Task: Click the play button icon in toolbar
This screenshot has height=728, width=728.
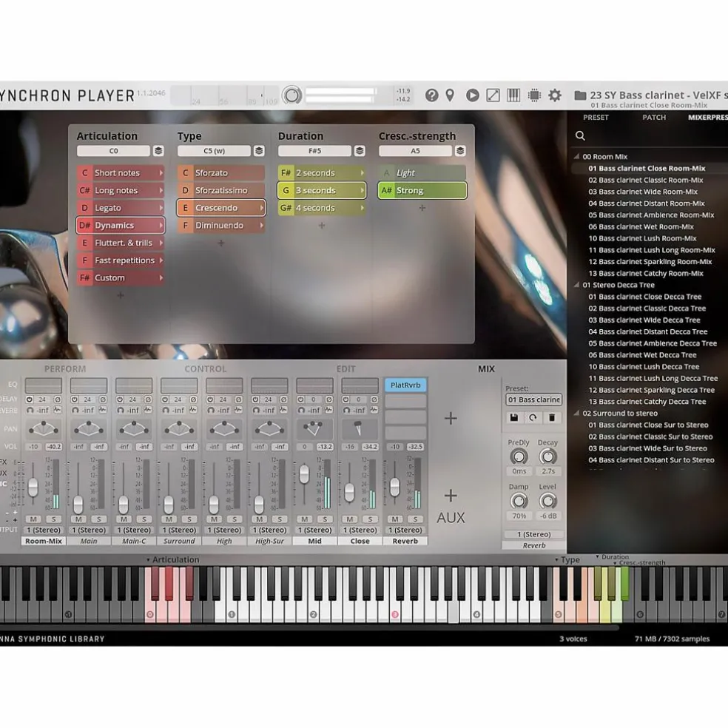Action: pos(473,95)
